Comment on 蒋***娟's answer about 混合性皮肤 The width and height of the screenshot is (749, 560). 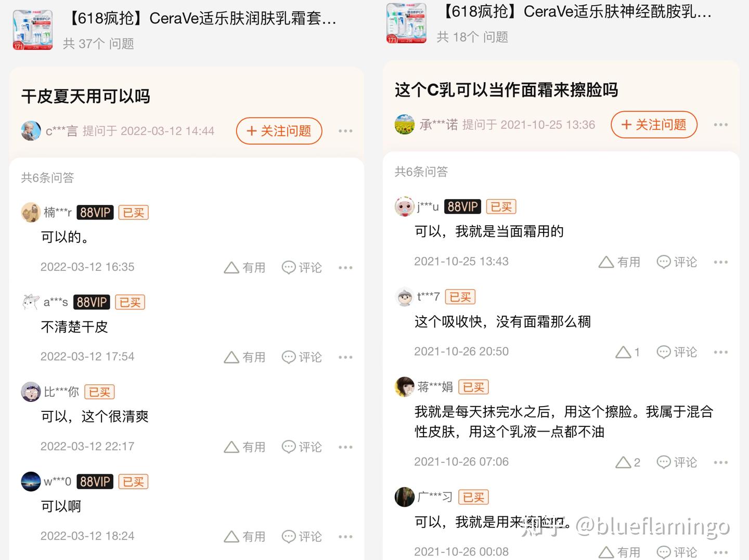(x=677, y=462)
